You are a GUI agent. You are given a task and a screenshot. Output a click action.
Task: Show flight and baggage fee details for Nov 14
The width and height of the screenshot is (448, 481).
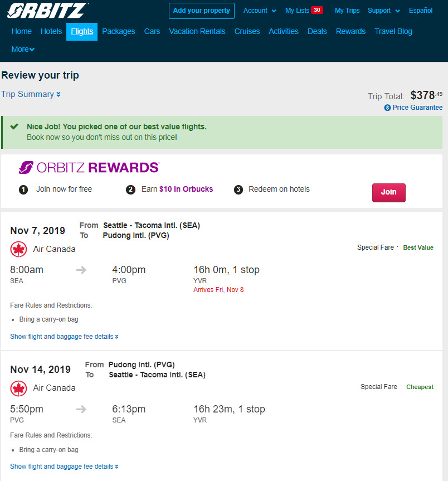tap(64, 467)
